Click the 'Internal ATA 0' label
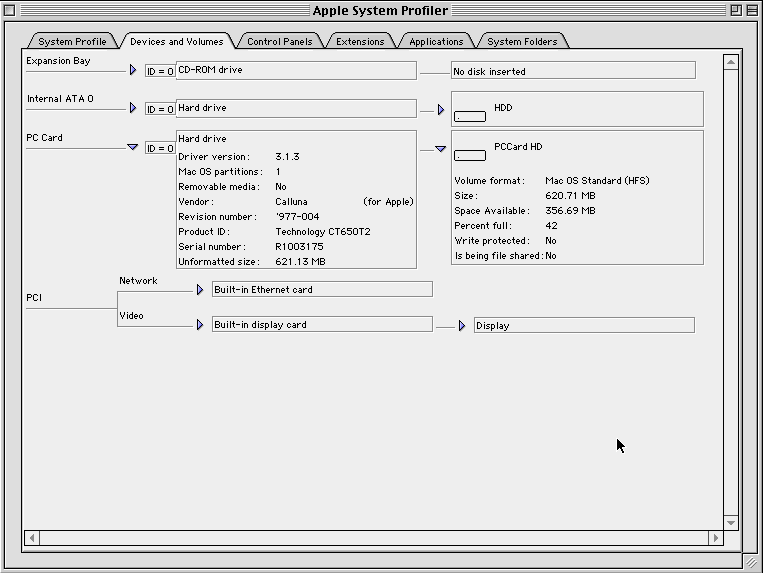This screenshot has width=763, height=573. pos(60,99)
